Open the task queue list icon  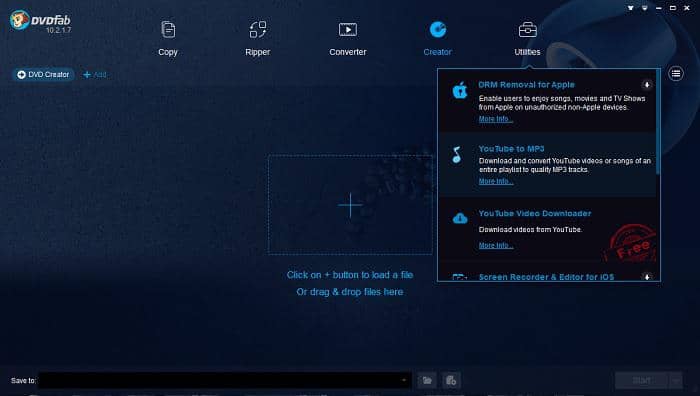point(676,74)
